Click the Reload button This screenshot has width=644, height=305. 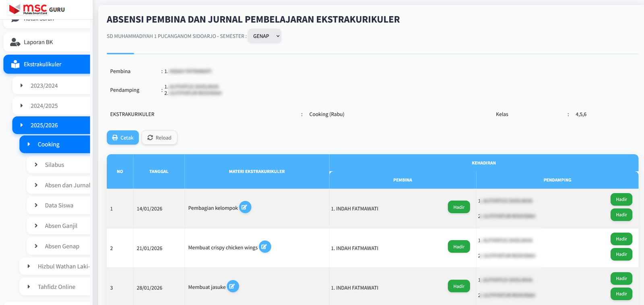159,138
